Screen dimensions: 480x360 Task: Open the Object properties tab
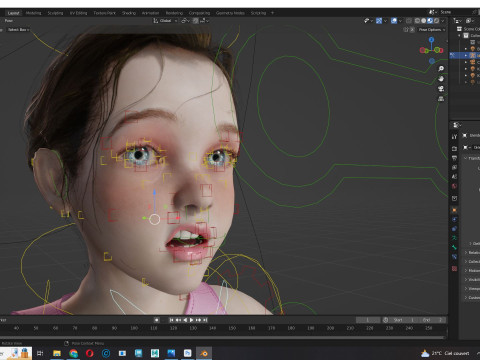click(x=454, y=210)
